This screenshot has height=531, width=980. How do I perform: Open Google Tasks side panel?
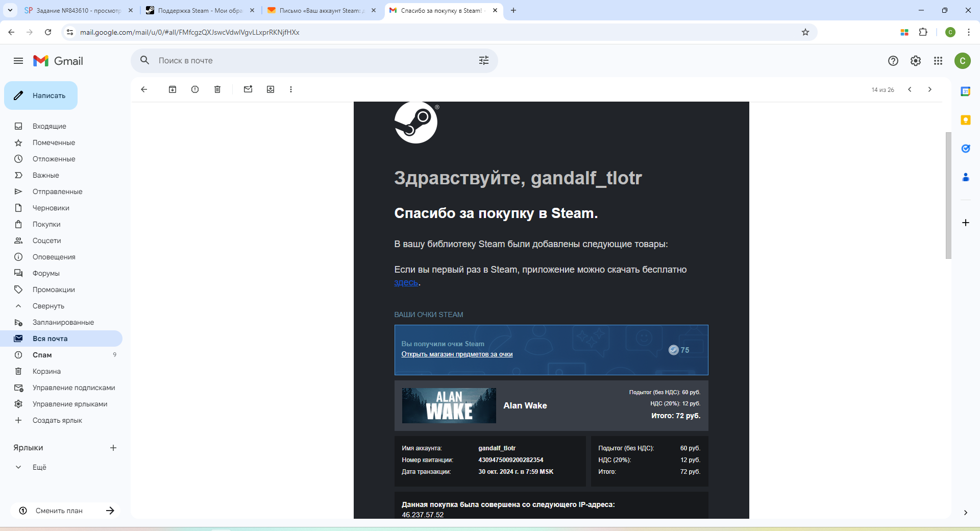point(966,149)
